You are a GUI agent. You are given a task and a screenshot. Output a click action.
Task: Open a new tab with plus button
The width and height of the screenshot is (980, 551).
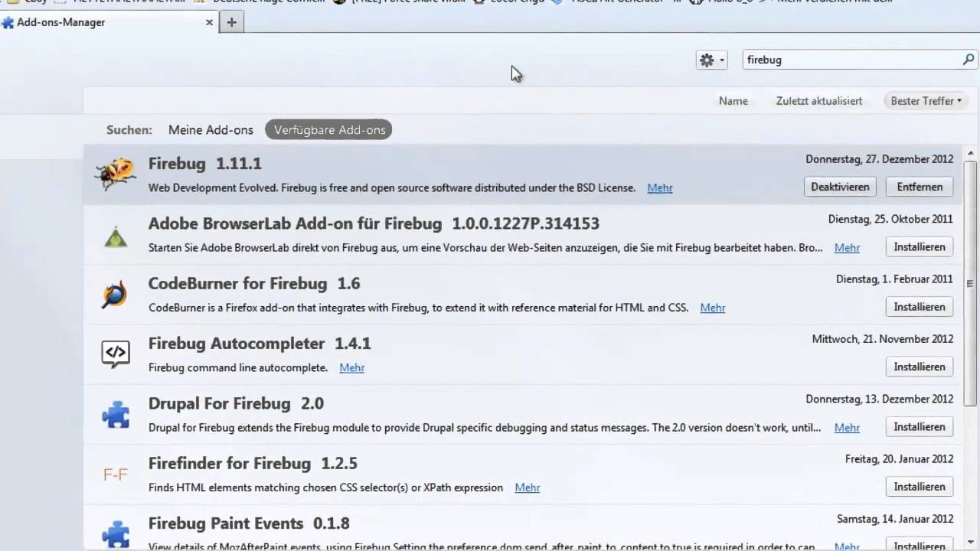pos(231,22)
